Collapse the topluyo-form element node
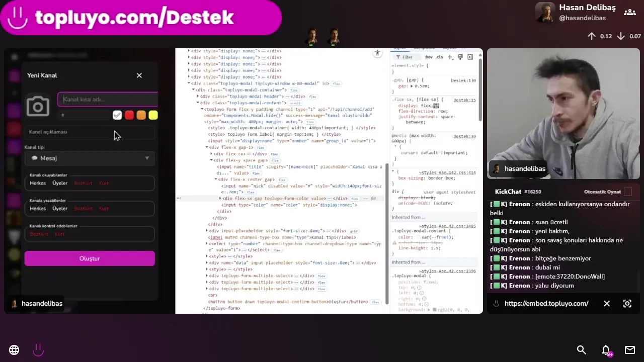The width and height of the screenshot is (644, 362). [202, 109]
